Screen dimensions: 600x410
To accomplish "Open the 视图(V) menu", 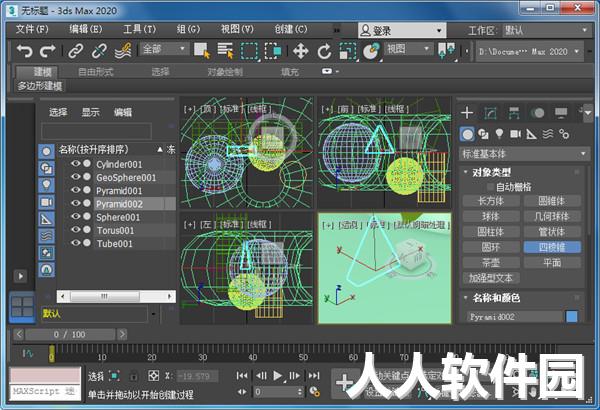I will click(237, 29).
